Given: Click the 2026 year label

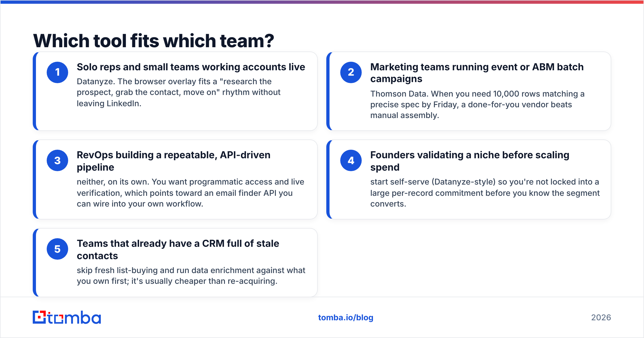Looking at the screenshot, I should (601, 318).
